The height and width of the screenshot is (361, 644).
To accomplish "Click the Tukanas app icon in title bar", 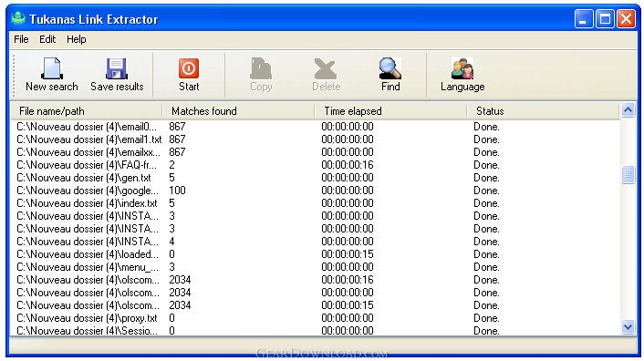I will tap(18, 18).
